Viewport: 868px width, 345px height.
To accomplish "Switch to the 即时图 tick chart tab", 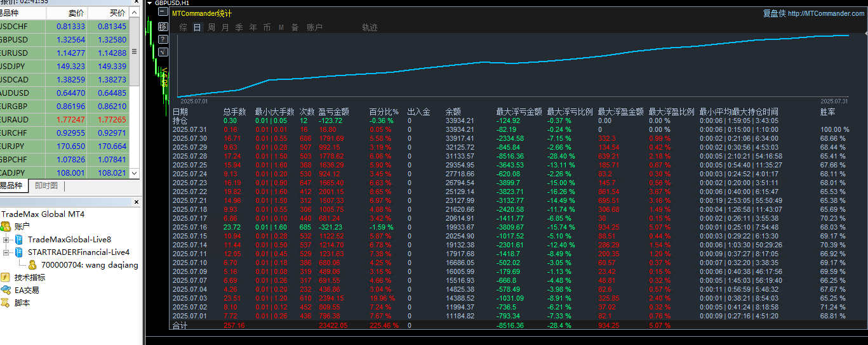I will coord(46,186).
